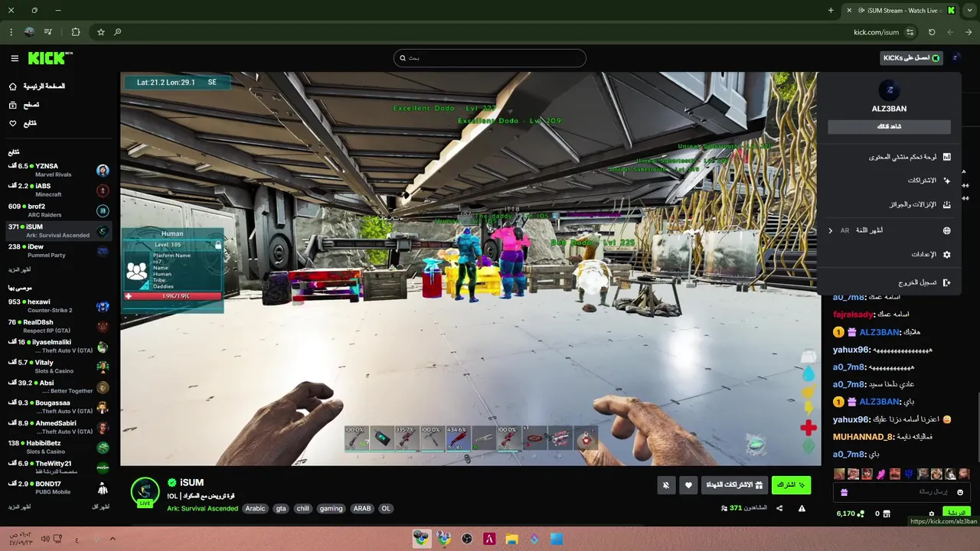The width and height of the screenshot is (980, 551).
Task: Click the iSUM streamer avatar with LIVE badge
Action: pos(145,492)
